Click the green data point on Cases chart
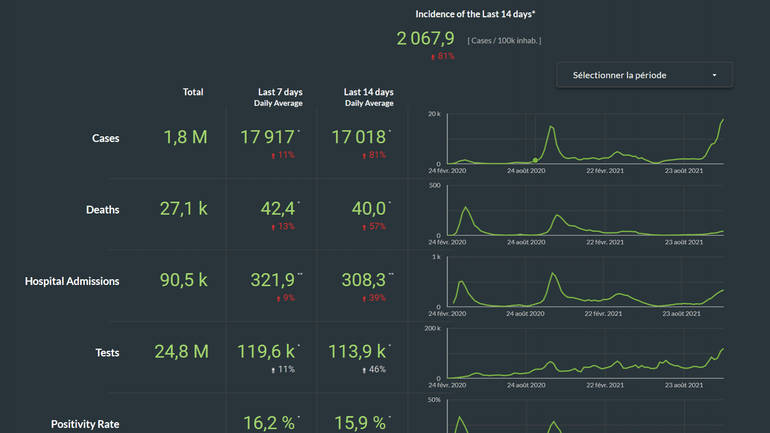The width and height of the screenshot is (770, 433). (535, 159)
